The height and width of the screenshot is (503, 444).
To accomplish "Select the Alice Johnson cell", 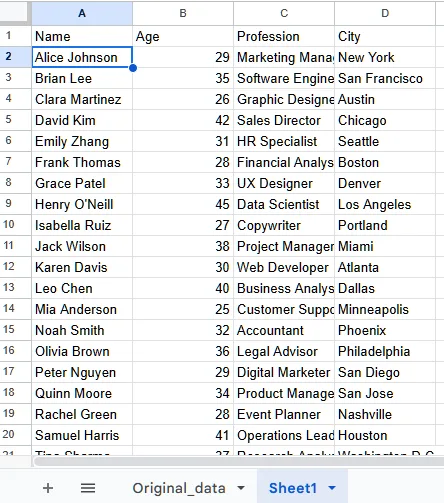I will (x=82, y=57).
